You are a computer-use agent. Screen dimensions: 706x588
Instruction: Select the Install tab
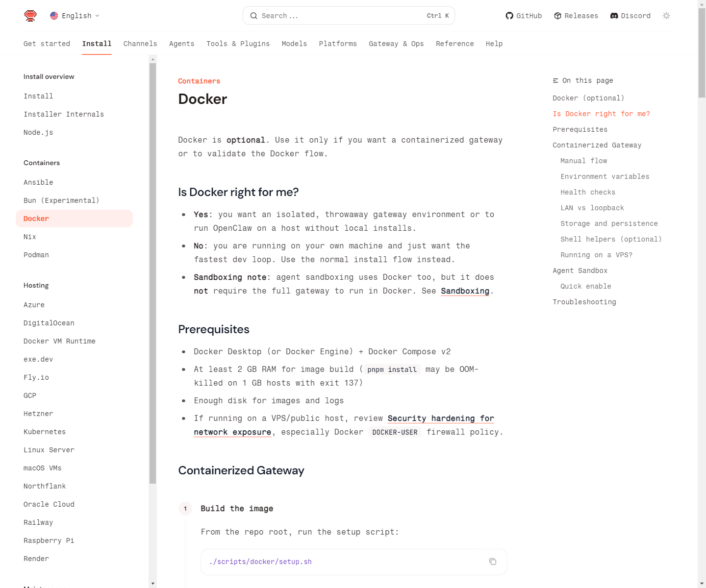tap(97, 44)
